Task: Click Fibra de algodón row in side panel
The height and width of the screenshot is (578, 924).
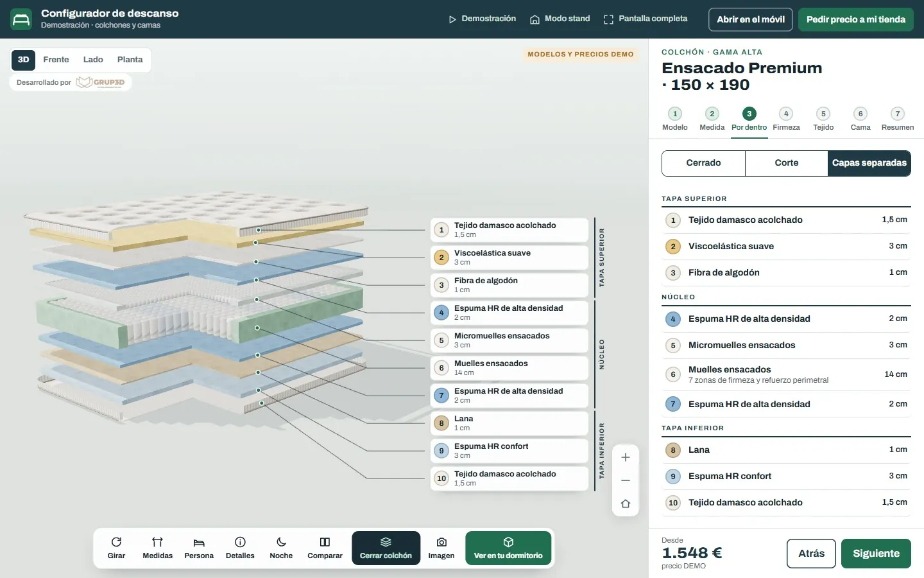Action: pos(786,273)
